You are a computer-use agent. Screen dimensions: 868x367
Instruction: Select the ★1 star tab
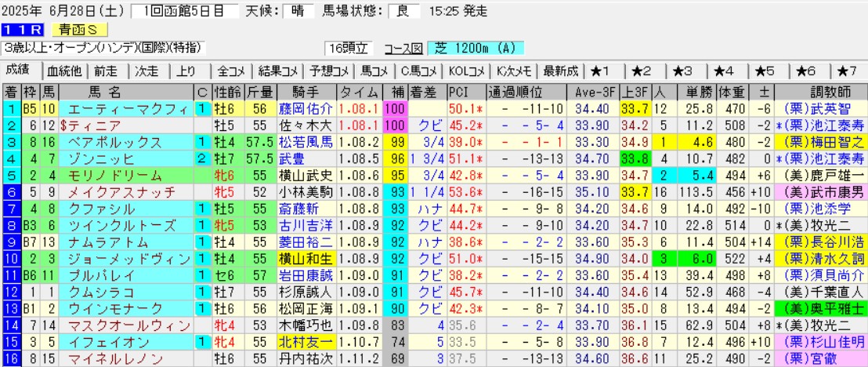604,70
